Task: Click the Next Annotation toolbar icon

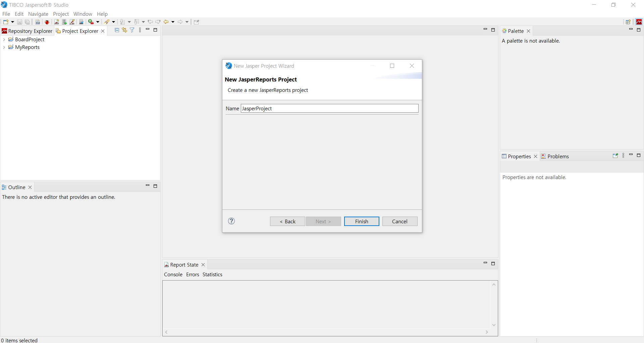Action: 122,22
